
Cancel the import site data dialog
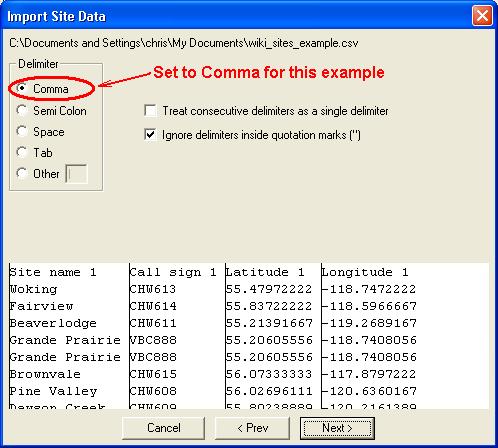coord(163,428)
